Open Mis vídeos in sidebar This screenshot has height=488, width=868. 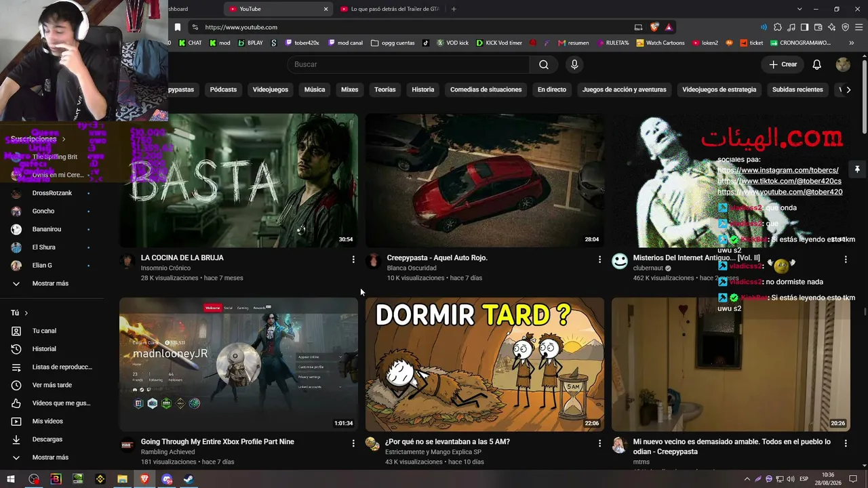(47, 422)
